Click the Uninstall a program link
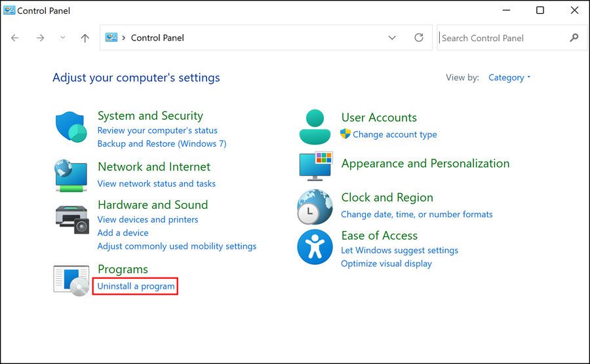This screenshot has height=364, width=590. click(136, 286)
